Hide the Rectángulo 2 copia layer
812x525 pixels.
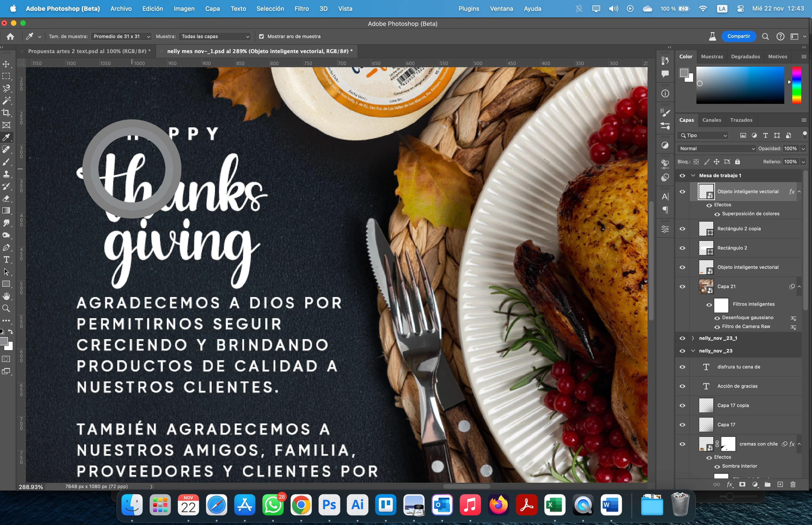pos(682,229)
